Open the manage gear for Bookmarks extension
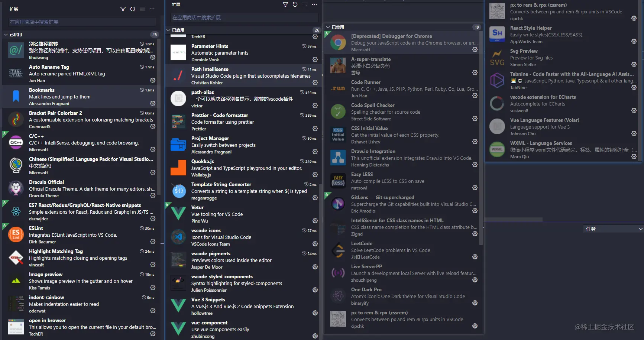Screen dimensions: 644x340 coord(152,103)
